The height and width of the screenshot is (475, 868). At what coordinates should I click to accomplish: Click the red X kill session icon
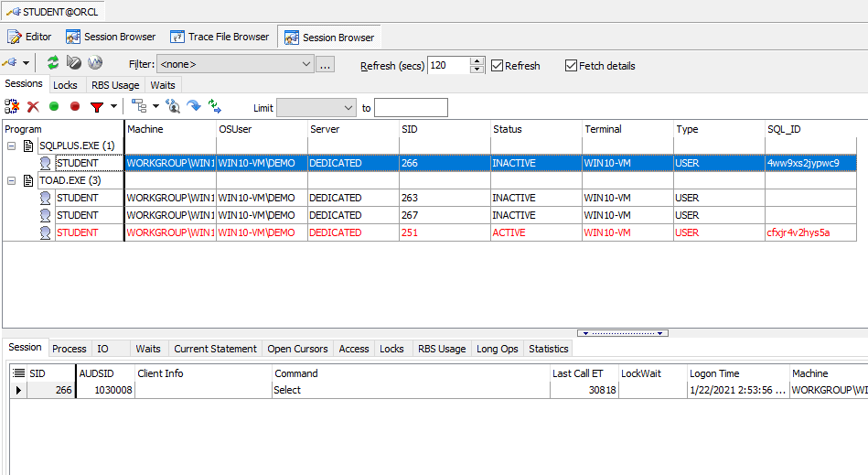[x=33, y=107]
